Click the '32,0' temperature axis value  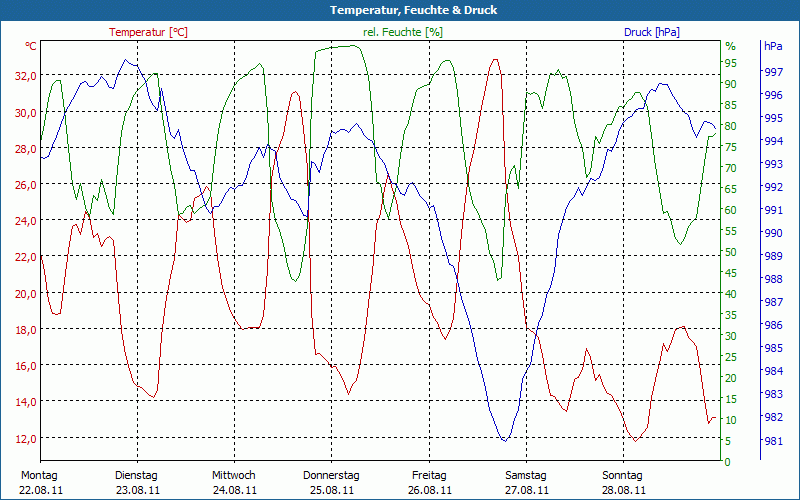(x=26, y=76)
